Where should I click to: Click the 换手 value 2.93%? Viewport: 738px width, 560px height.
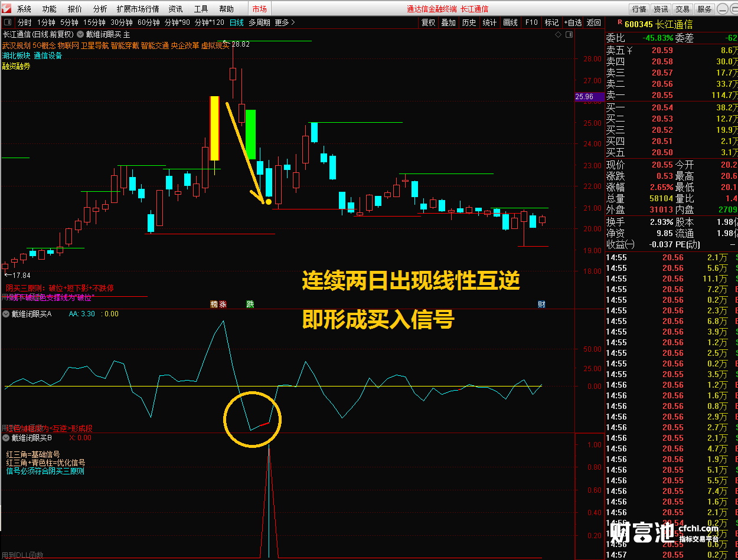tap(661, 222)
